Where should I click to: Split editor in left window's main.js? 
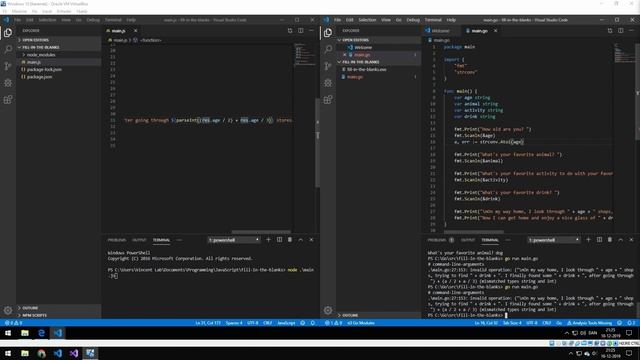pyautogui.click(x=300, y=31)
